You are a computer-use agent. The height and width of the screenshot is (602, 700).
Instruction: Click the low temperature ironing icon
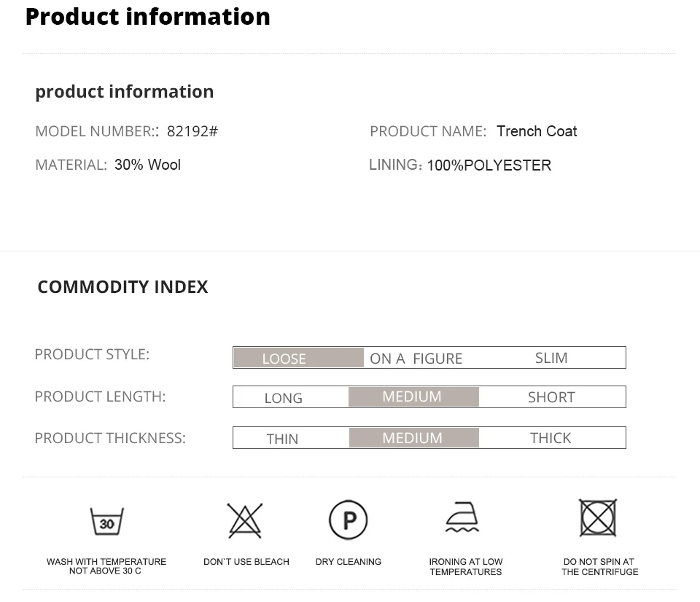click(463, 519)
